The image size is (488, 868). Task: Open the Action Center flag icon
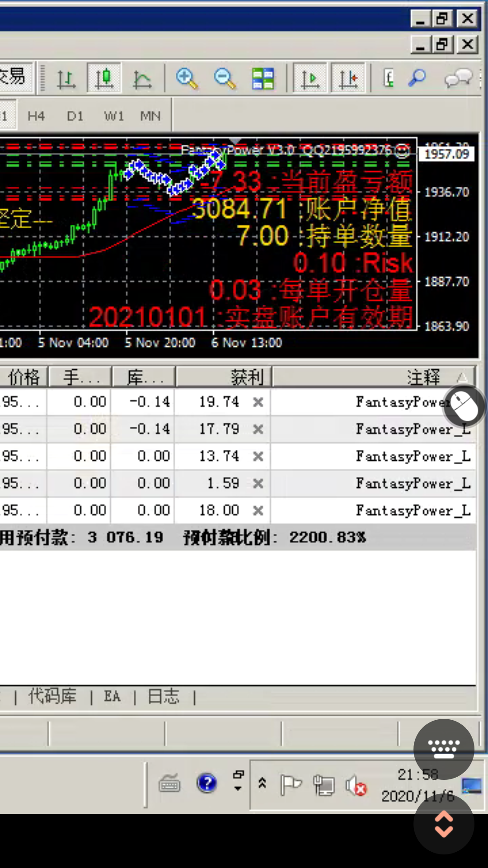click(291, 784)
